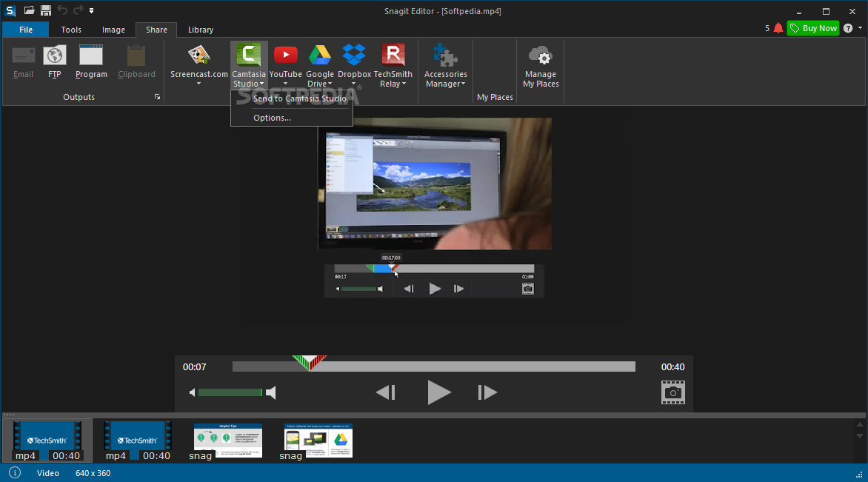Click previous frame in video preview
Viewport: 868px width, 482px height.
(409, 288)
